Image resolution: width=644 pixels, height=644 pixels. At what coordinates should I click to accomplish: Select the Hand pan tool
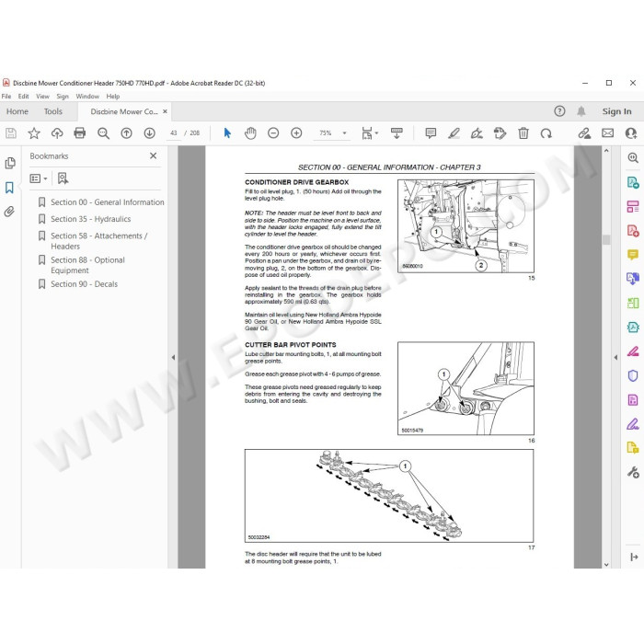[x=250, y=133]
